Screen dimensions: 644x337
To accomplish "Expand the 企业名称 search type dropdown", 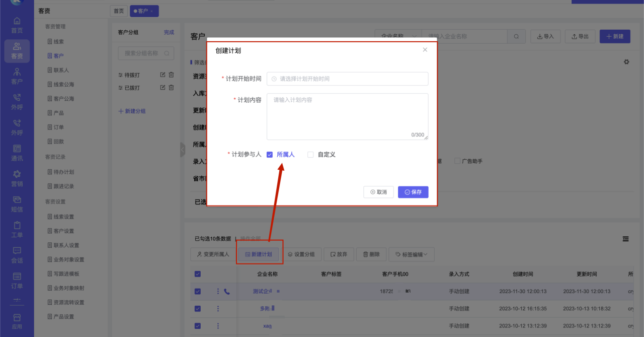I will pyautogui.click(x=397, y=37).
